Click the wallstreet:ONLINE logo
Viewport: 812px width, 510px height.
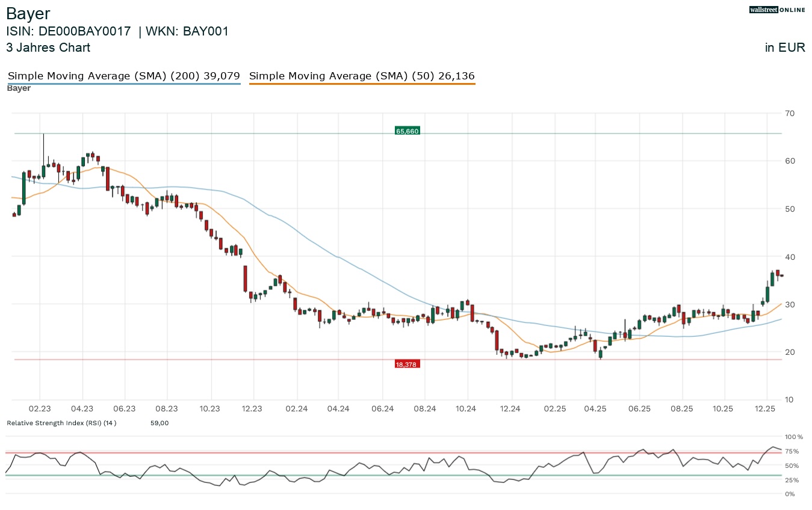point(776,10)
